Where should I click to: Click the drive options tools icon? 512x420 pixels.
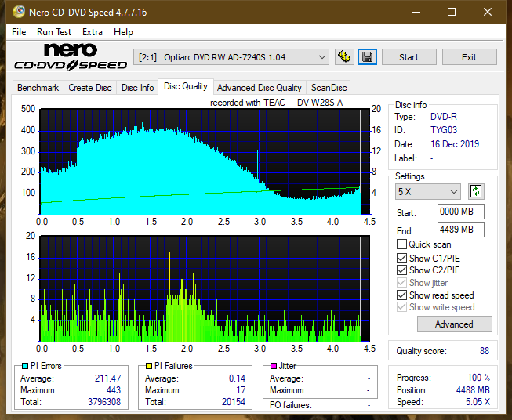[x=344, y=57]
